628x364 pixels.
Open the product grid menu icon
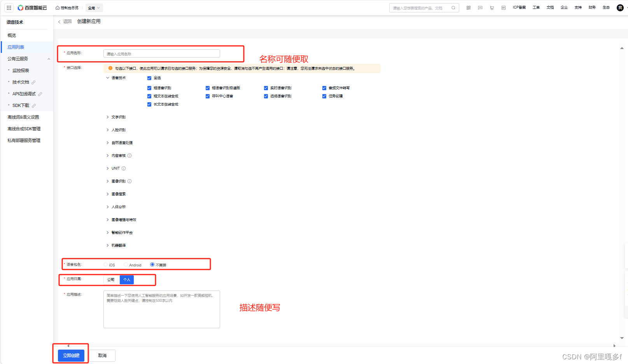click(9, 8)
